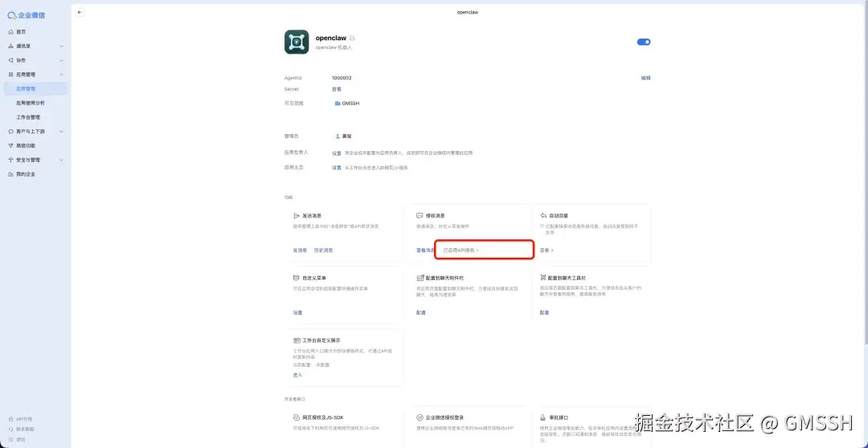Click the 自动回复 reply arrow icon
Viewport: 868px width, 448px height.
coord(543,216)
